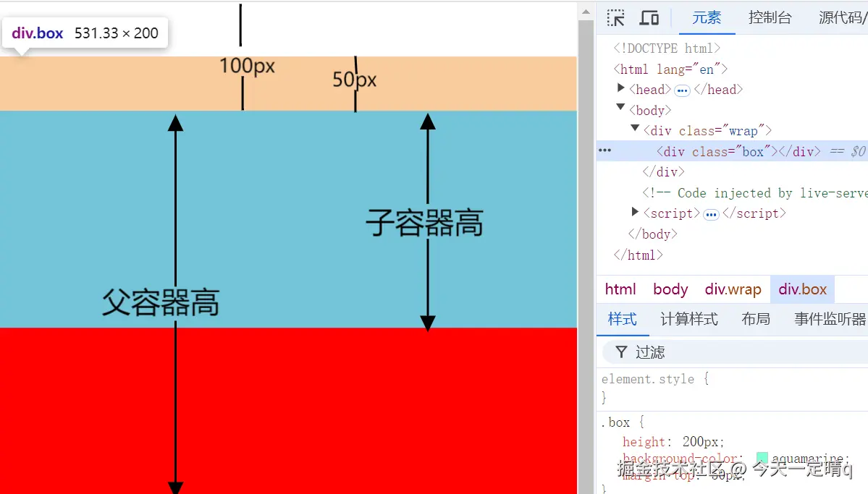The image size is (868, 494).
Task: Switch to the 控制台 panel
Action: coord(770,18)
